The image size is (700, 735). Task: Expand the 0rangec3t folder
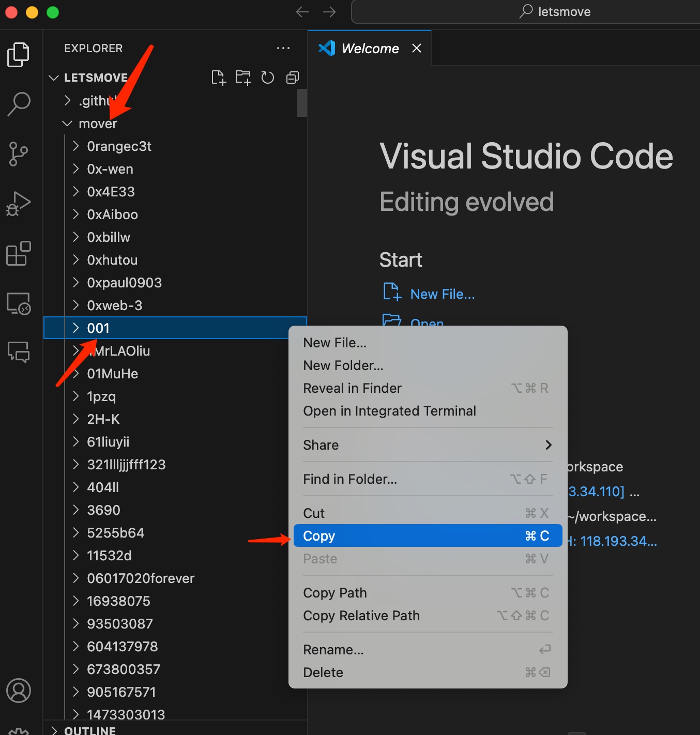coord(176,146)
